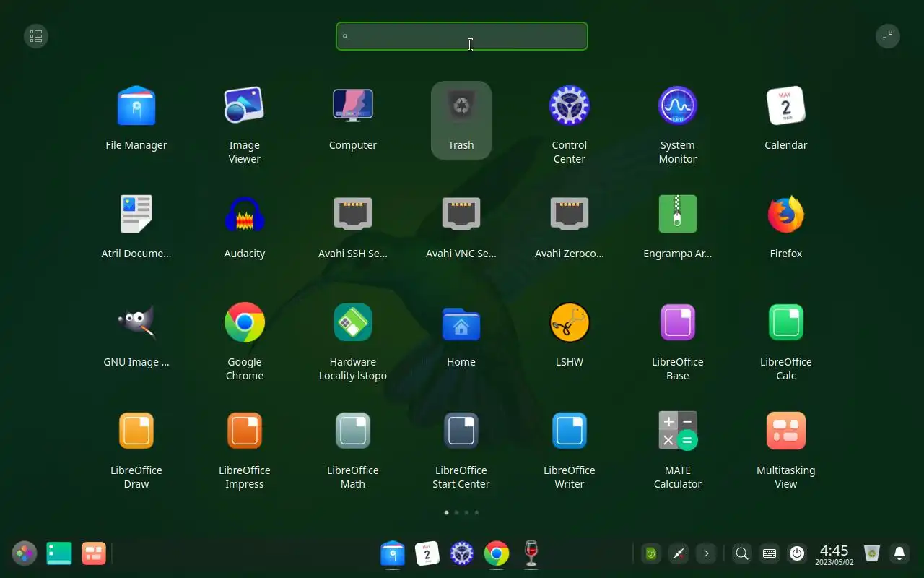The width and height of the screenshot is (924, 578).
Task: Open the onscreen keyboard tray icon
Action: point(770,553)
